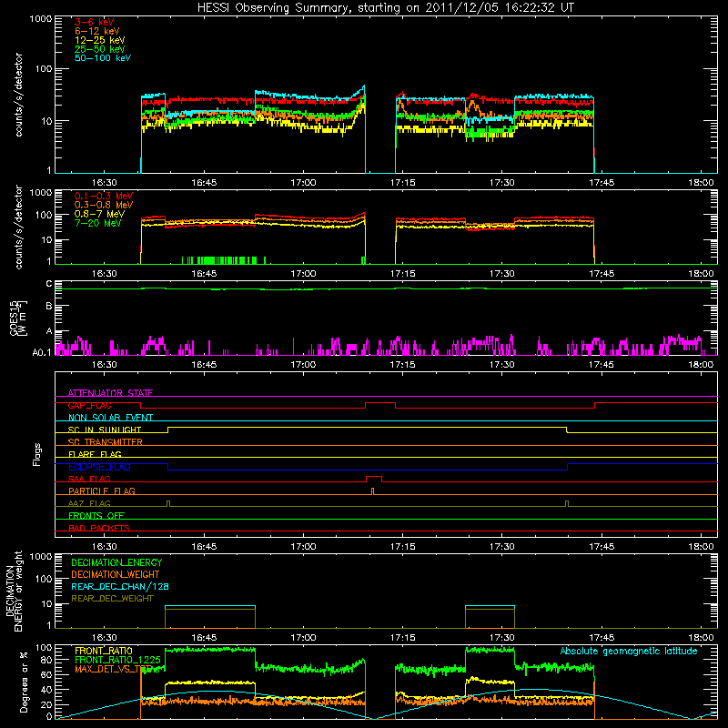Select the AAZ_FLAG label
This screenshot has width=728, height=728.
(x=89, y=503)
